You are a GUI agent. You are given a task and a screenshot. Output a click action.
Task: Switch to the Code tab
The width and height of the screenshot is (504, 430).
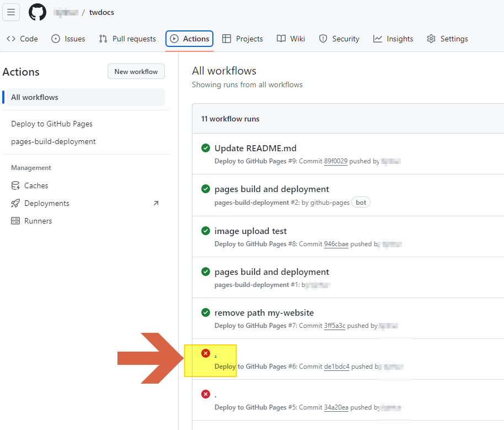22,39
